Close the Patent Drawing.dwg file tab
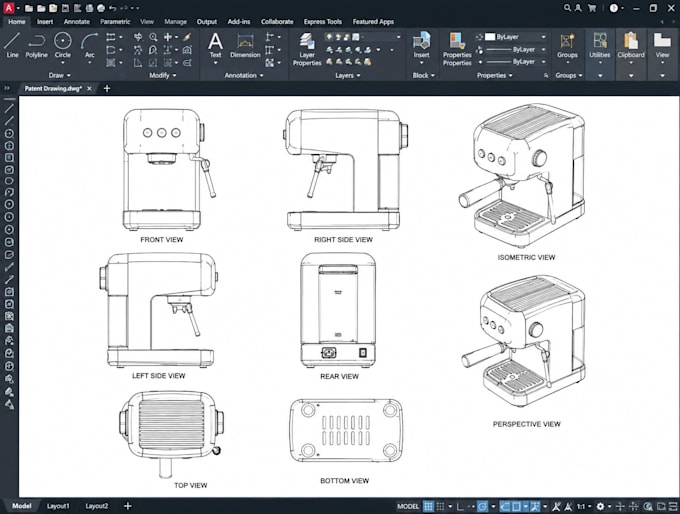This screenshot has height=514, width=680. (x=89, y=88)
